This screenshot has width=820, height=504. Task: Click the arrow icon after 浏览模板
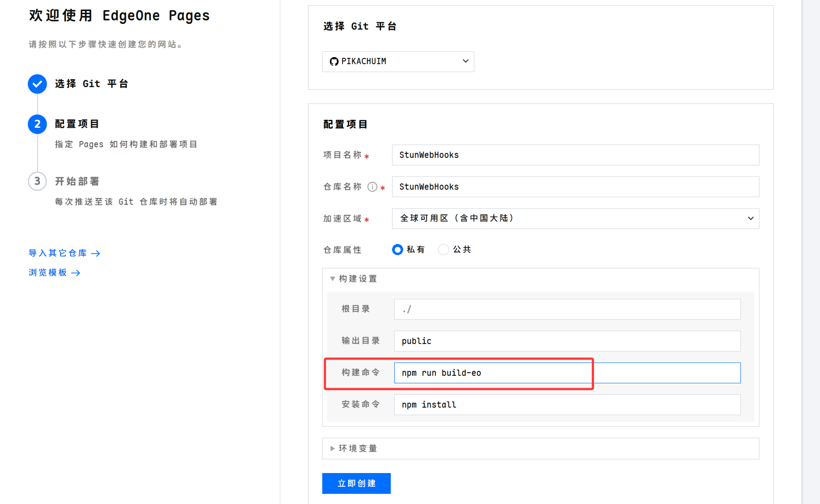pyautogui.click(x=76, y=273)
